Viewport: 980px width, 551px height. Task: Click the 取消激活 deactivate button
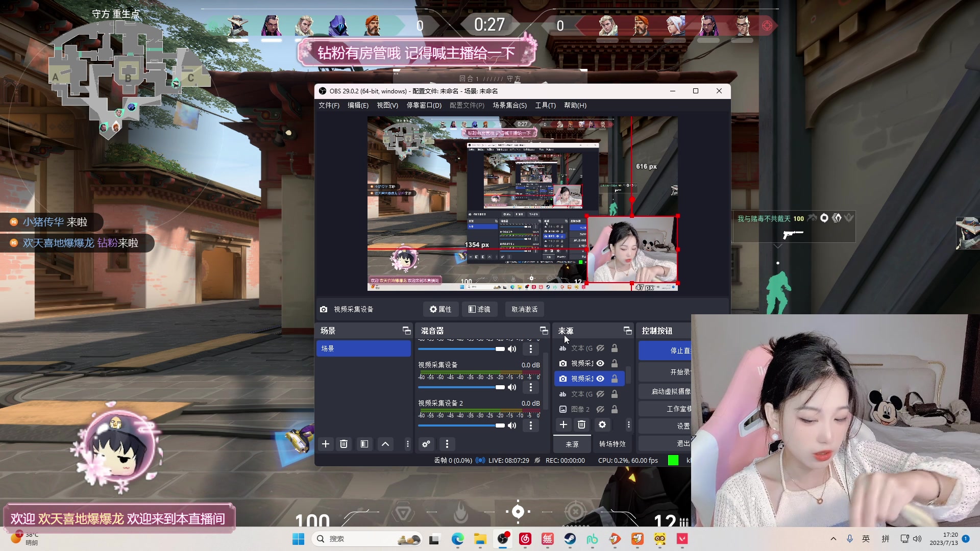[x=525, y=309]
